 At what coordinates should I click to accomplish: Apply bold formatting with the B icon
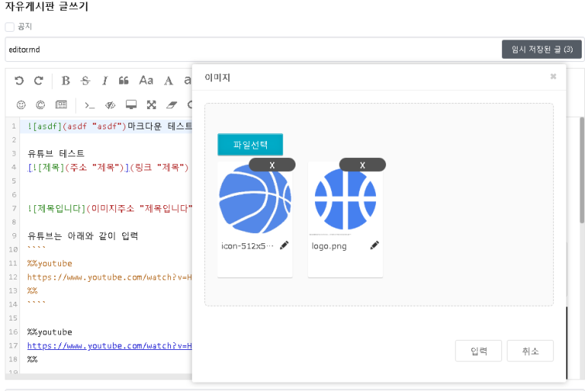(x=66, y=81)
